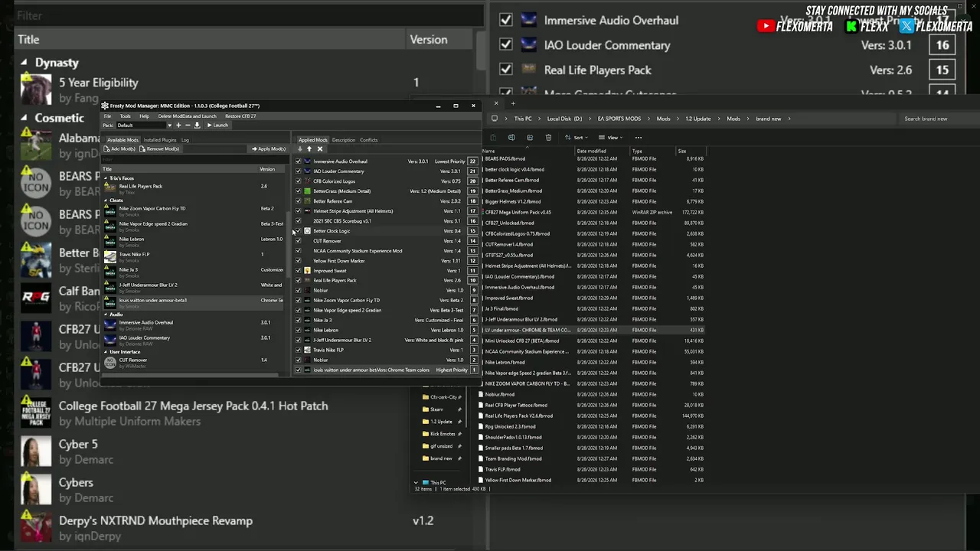The image size is (980, 551).
Task: Open the File menu in Frosty Mod Manager
Action: pyautogui.click(x=108, y=116)
